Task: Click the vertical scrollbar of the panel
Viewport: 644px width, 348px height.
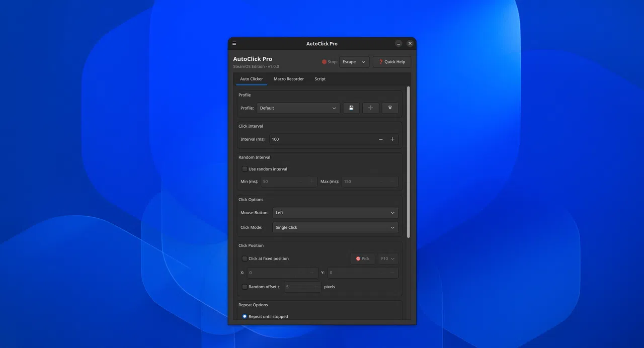Action: pos(408,162)
